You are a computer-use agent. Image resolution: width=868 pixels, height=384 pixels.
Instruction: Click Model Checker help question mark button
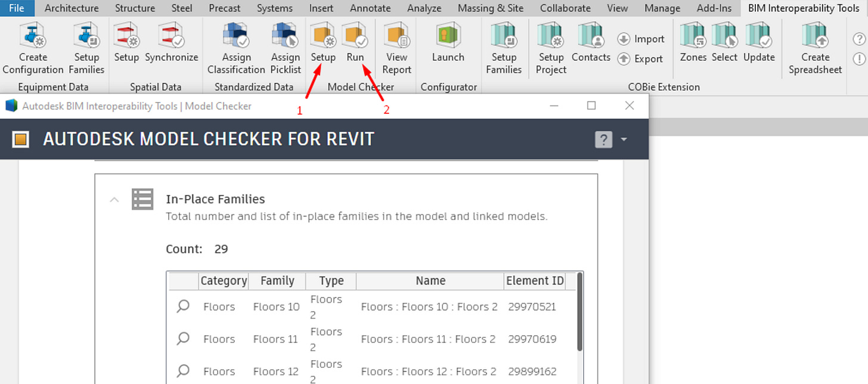point(603,140)
